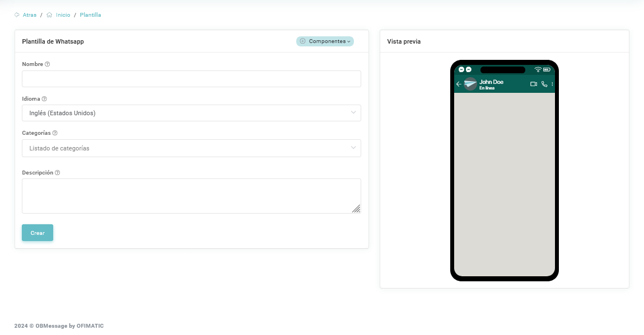This screenshot has width=644, height=335.
Task: Click John Doe's paper plane avatar
Action: pos(470,84)
